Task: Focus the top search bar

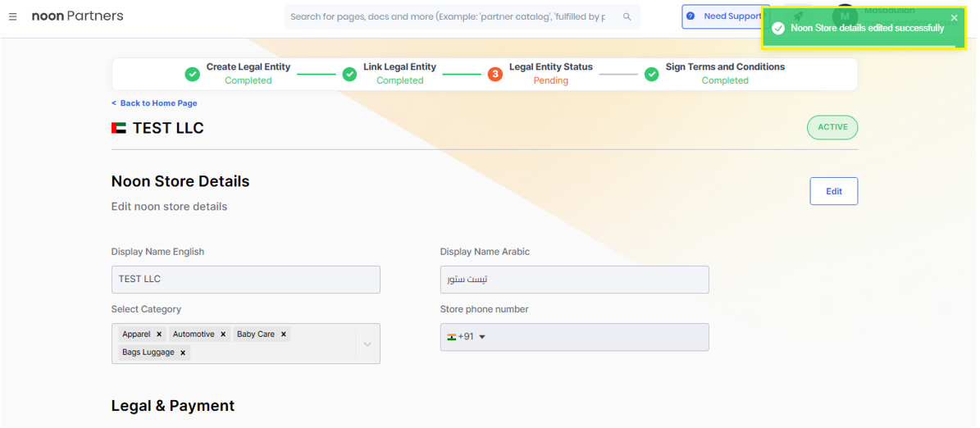Action: pos(462,17)
